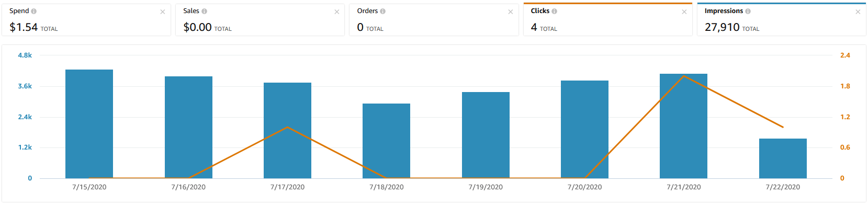Click the info icon next to Sales
This screenshot has width=868, height=205.
(204, 11)
